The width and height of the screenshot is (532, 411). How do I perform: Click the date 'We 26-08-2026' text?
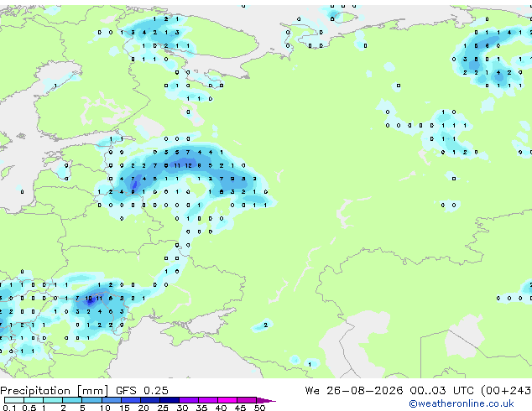[354, 391]
